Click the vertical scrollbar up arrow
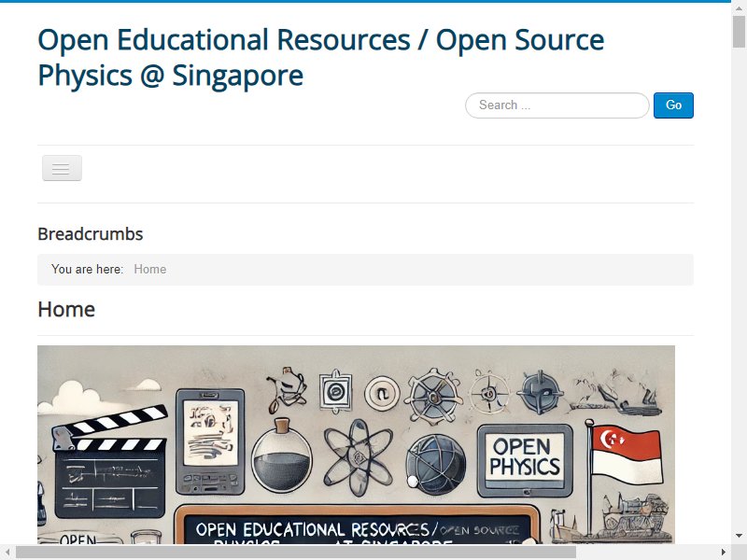Image resolution: width=747 pixels, height=560 pixels. tap(739, 7)
